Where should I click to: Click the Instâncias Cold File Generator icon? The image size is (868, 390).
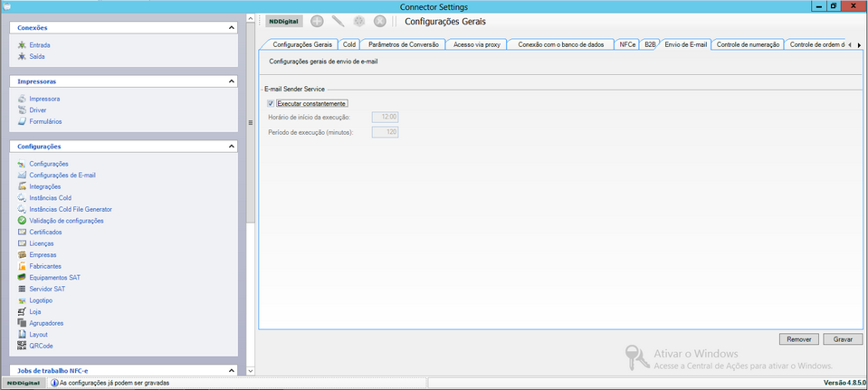[x=22, y=209]
